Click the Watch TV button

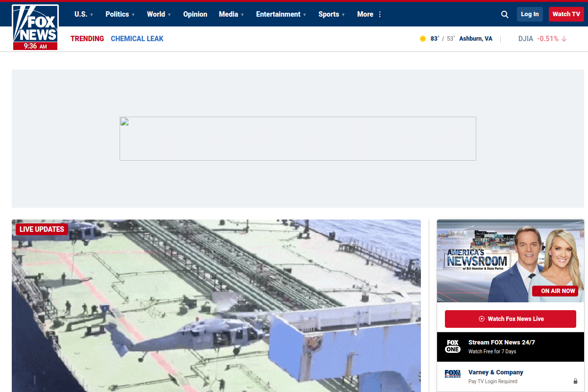tap(566, 14)
